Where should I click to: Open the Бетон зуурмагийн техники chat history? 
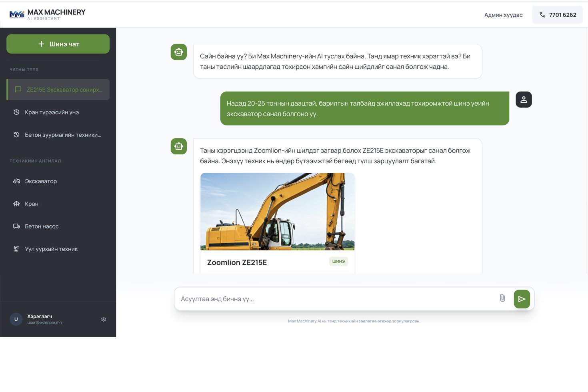[58, 135]
